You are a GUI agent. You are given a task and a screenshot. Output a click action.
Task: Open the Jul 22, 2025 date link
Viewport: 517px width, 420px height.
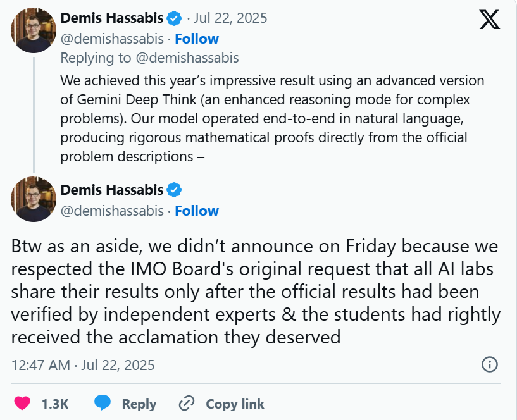pos(231,18)
